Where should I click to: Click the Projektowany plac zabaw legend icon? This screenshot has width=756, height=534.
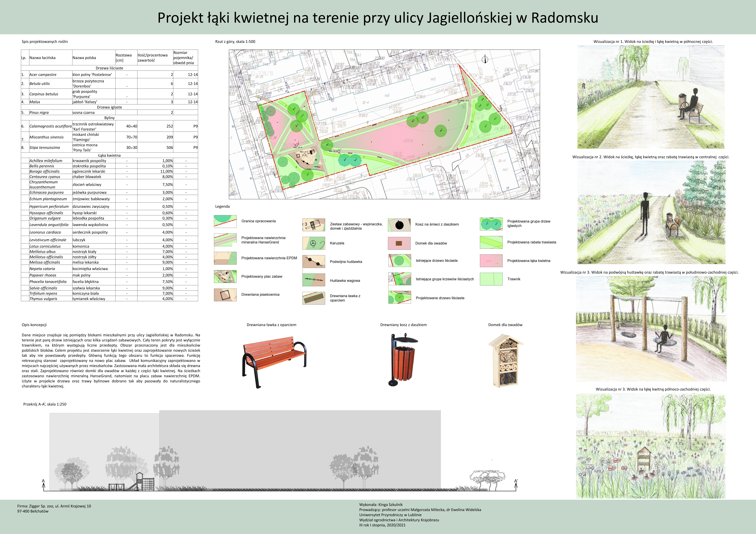pos(225,277)
